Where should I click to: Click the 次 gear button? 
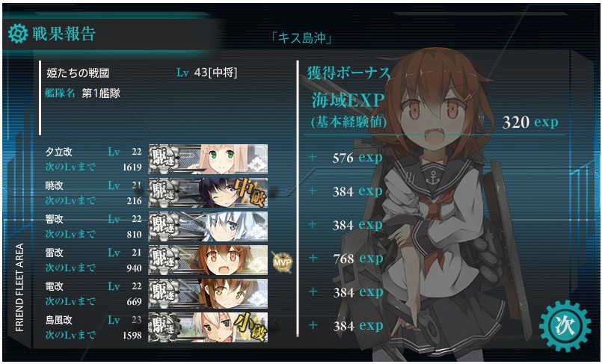565,326
